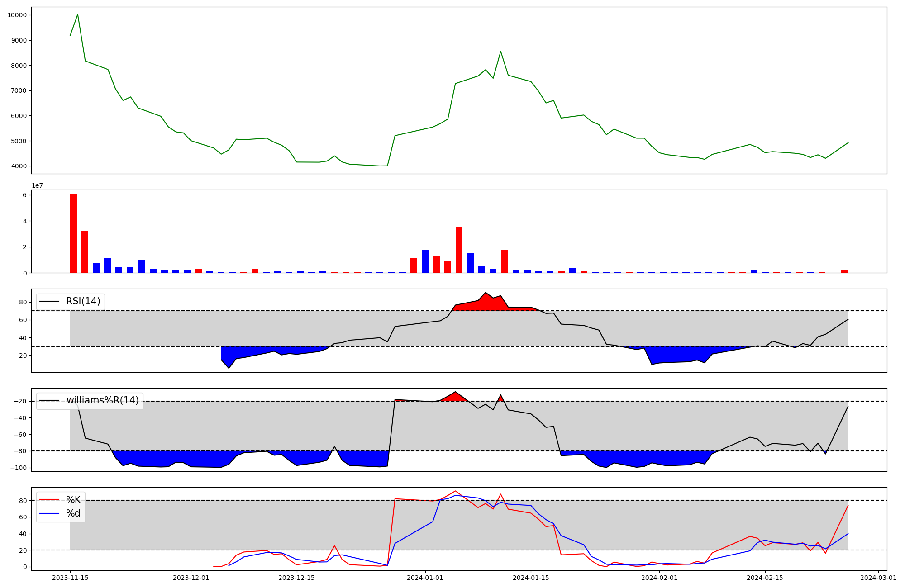Click the −100 tick label on Williams chart
The width and height of the screenshot is (905, 588).
[x=18, y=468]
